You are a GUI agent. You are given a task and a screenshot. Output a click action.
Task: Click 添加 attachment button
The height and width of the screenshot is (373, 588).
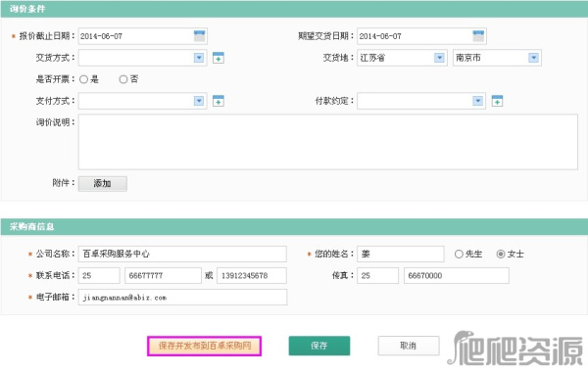(x=102, y=183)
